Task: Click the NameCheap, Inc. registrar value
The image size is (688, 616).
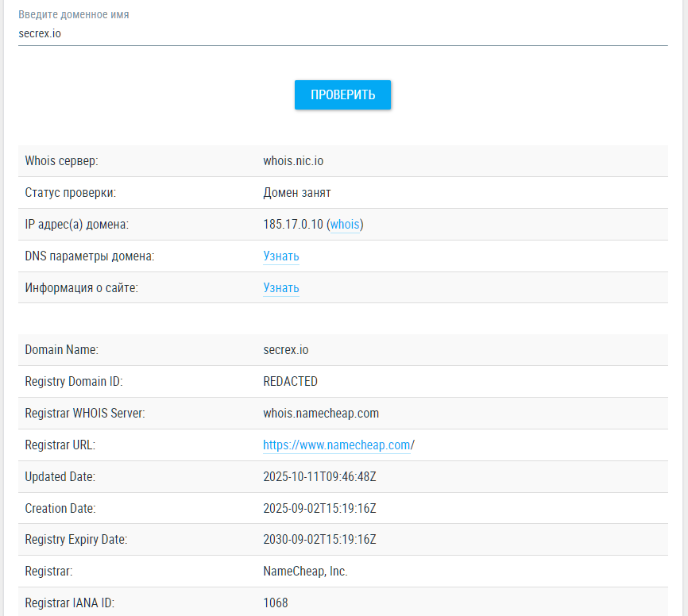Action: (305, 572)
